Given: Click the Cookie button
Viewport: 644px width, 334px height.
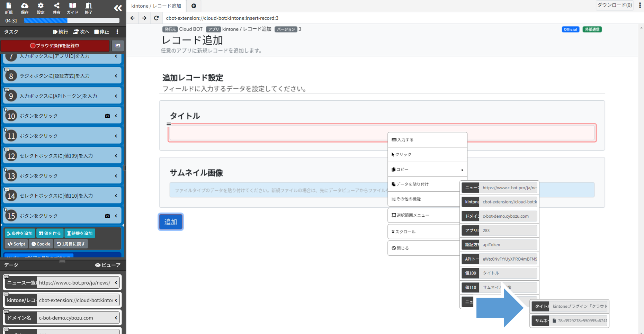Looking at the screenshot, I should (41, 244).
